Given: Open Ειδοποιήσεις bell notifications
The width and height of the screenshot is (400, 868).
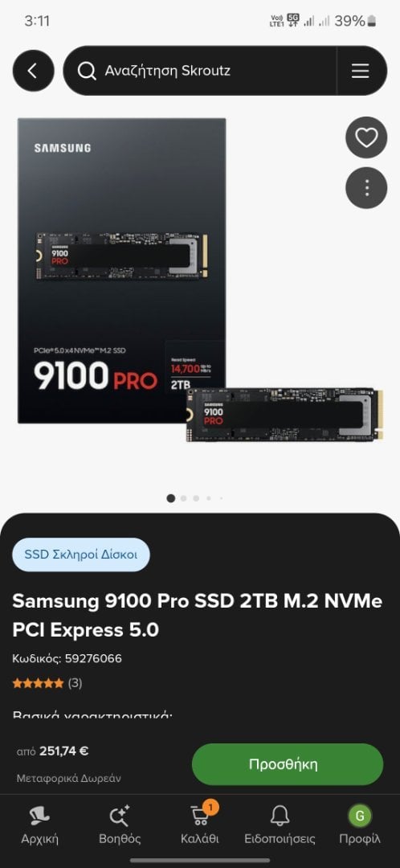Looking at the screenshot, I should [x=280, y=825].
